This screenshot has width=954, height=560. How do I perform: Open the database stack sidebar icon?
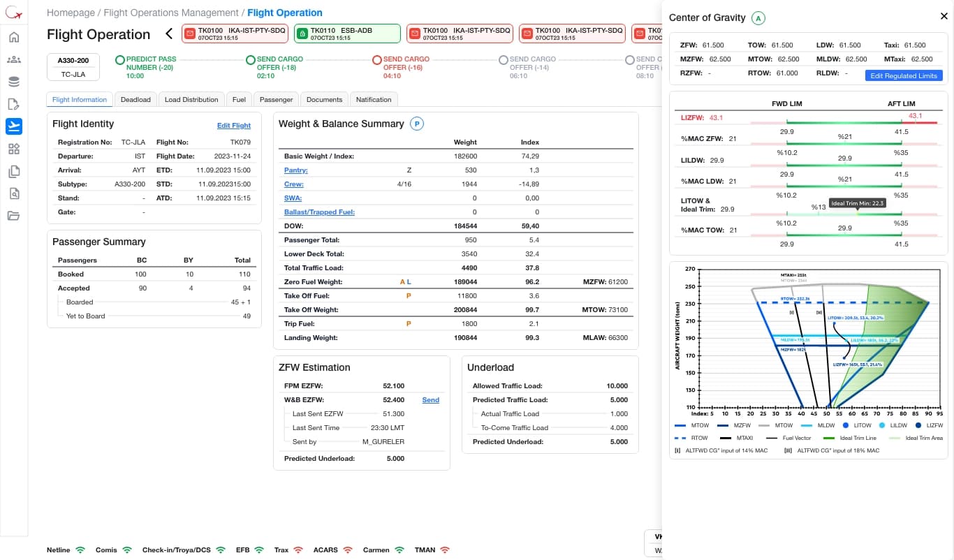click(x=14, y=82)
